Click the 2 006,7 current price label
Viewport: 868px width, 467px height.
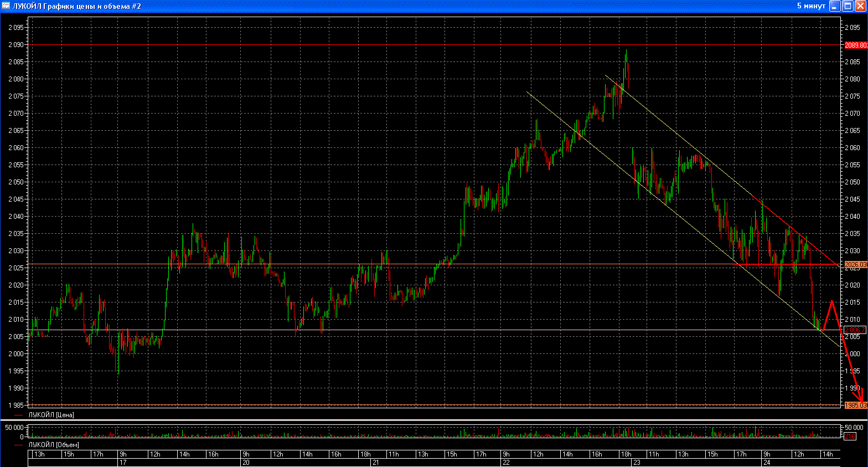coord(854,330)
